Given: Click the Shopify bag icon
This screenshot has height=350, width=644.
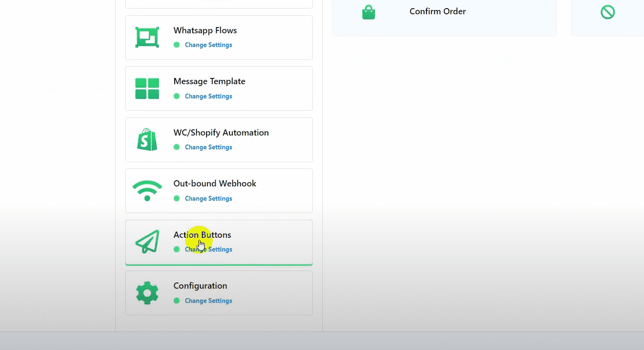Looking at the screenshot, I should pyautogui.click(x=147, y=140).
